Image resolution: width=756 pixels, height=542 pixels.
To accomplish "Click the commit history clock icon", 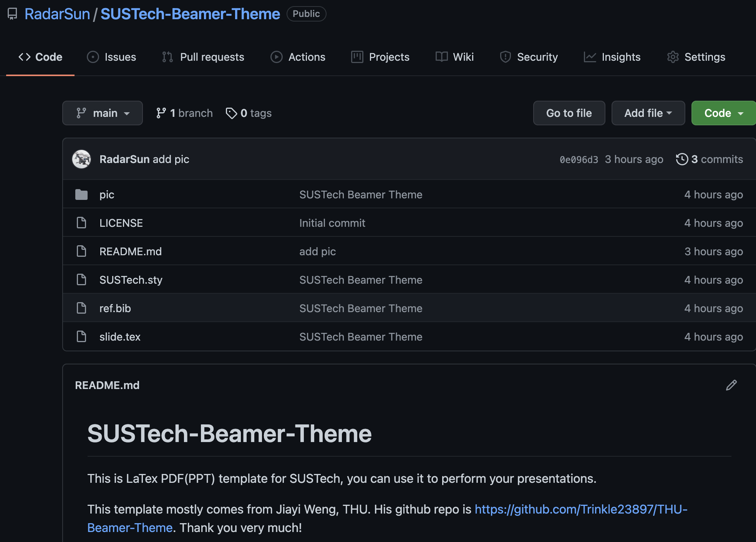I will click(x=682, y=159).
